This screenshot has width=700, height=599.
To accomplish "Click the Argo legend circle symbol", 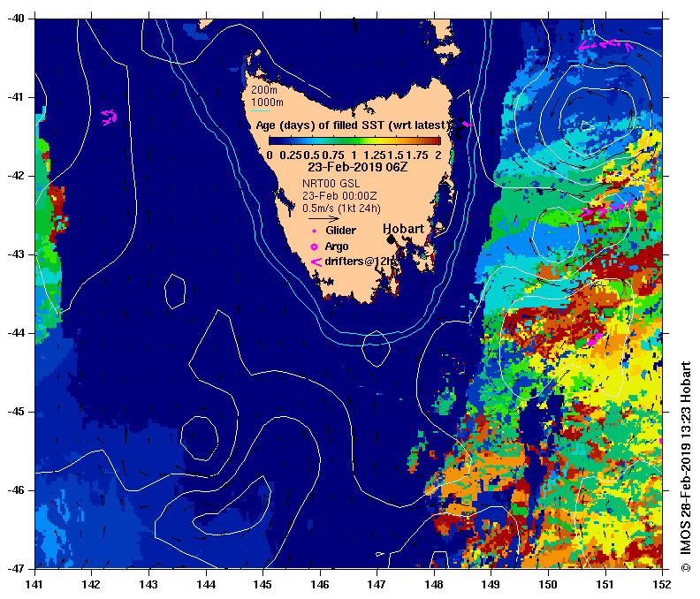I will point(314,246).
